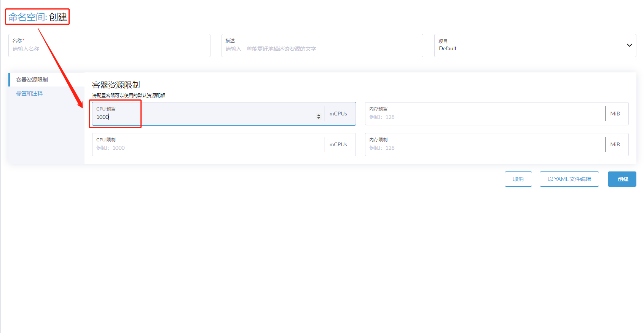This screenshot has width=644, height=333.
Task: Click the 内存预留 input field
Action: click(485, 114)
